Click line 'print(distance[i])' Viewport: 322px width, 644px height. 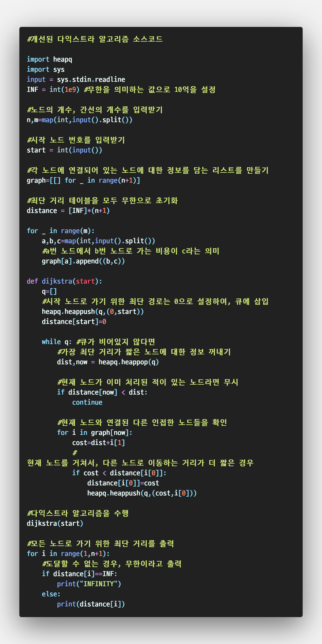pyautogui.click(x=91, y=604)
